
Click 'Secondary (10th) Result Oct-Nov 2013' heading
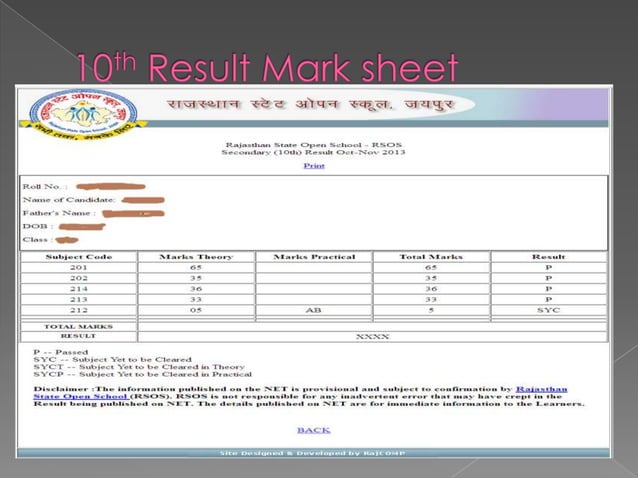[x=313, y=152]
